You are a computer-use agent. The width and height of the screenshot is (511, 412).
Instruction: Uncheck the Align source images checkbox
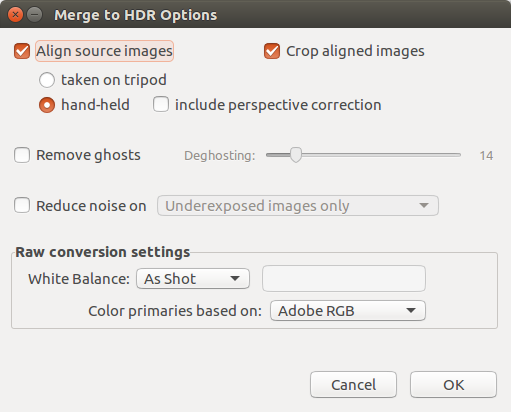pos(22,51)
